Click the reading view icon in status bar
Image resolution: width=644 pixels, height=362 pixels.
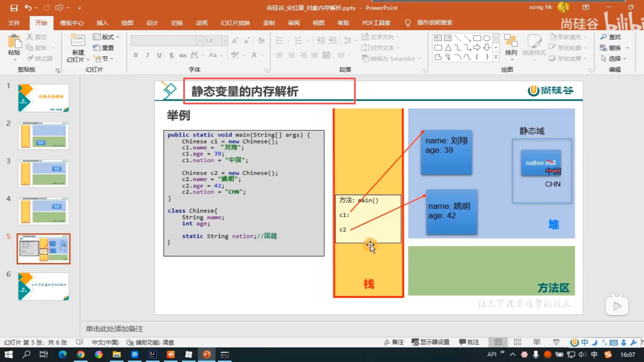tap(537, 342)
